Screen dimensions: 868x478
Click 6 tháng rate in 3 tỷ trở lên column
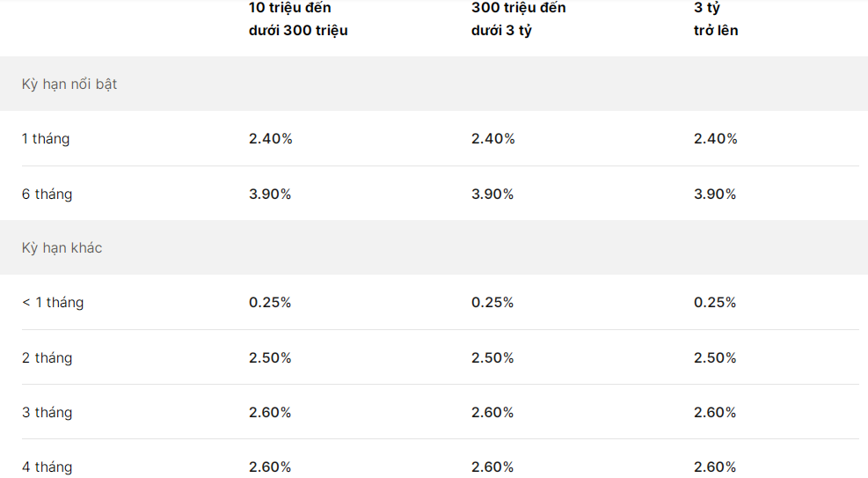715,195
